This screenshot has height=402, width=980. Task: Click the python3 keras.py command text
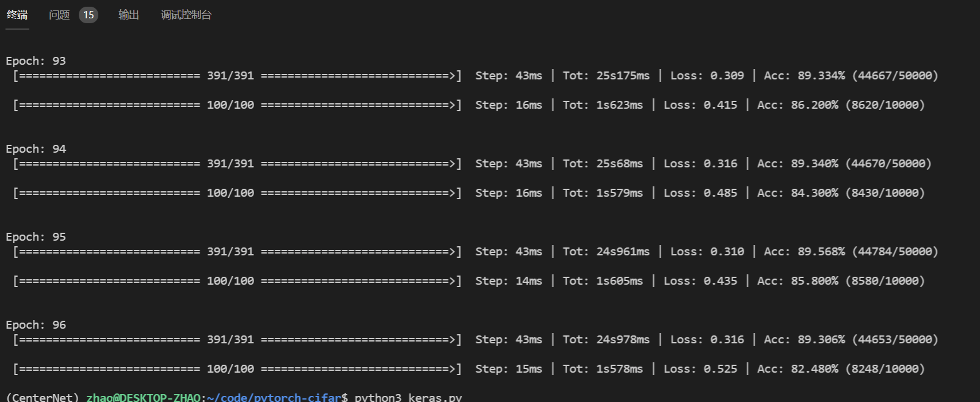pyautogui.click(x=408, y=397)
